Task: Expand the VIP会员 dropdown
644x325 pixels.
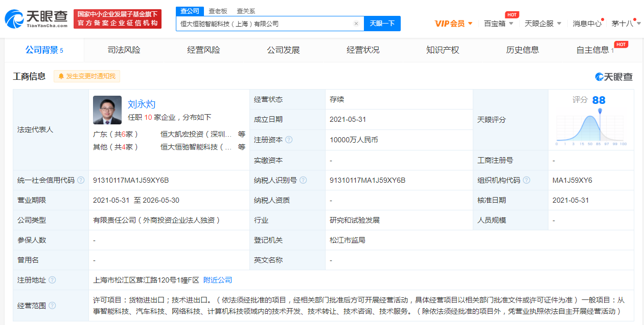Action: pyautogui.click(x=453, y=24)
